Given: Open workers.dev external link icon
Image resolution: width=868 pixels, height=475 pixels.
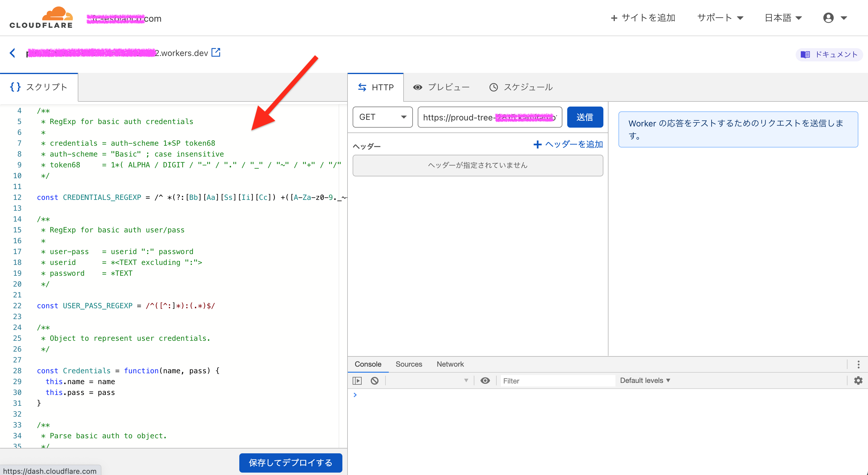Looking at the screenshot, I should 216,52.
